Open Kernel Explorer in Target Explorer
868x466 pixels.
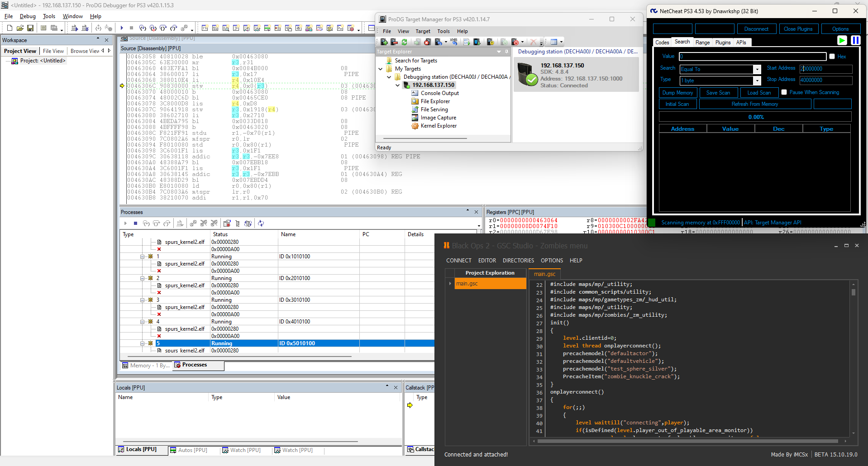[x=439, y=126]
